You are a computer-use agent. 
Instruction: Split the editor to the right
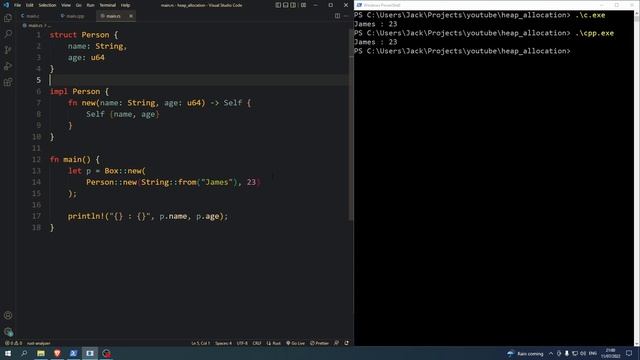pyautogui.click(x=337, y=16)
